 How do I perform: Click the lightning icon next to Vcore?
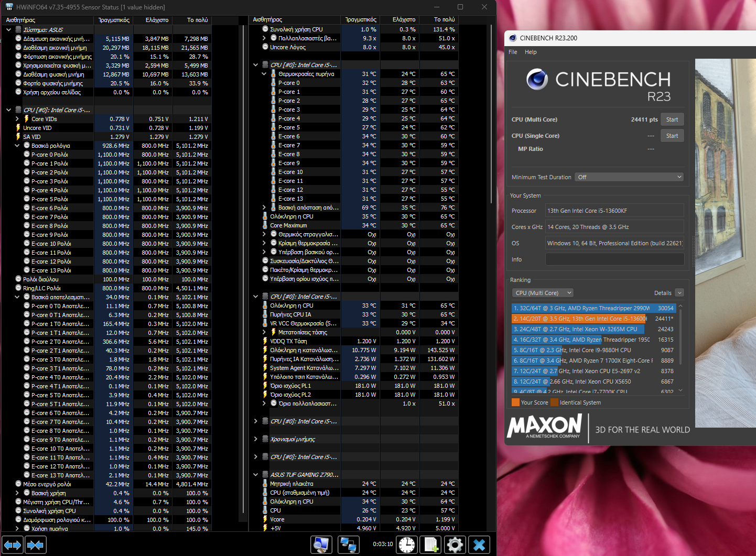(x=265, y=519)
